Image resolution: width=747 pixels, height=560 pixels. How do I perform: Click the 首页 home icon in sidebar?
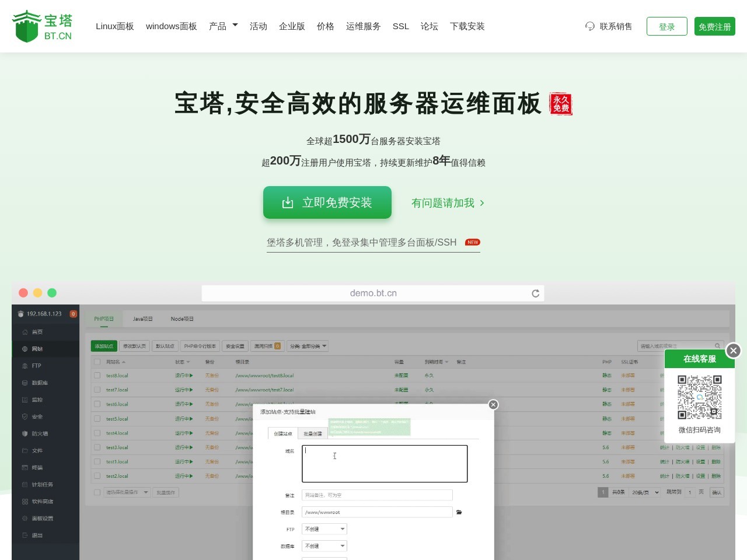pyautogui.click(x=25, y=332)
